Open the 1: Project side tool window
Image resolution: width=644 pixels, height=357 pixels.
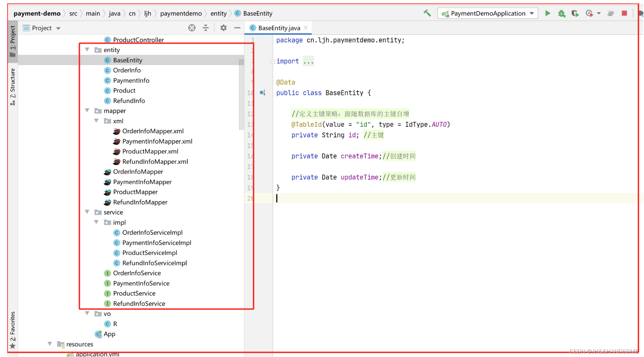13,41
